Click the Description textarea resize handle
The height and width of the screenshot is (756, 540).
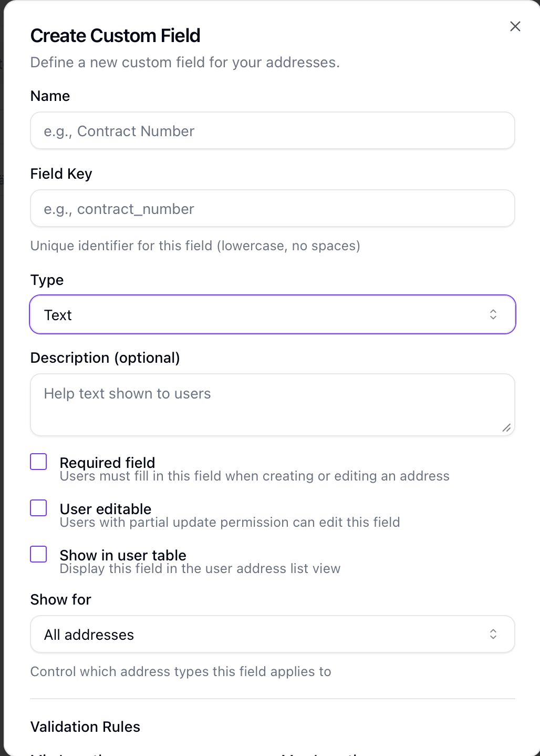tap(506, 428)
